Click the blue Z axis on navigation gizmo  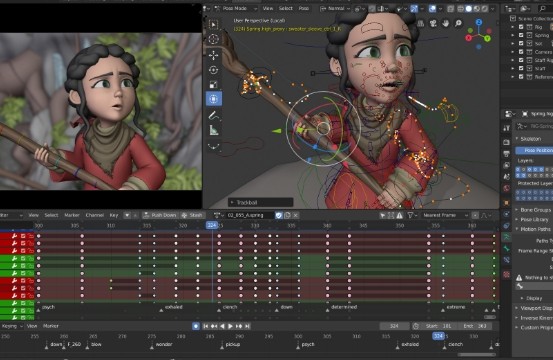(x=479, y=22)
